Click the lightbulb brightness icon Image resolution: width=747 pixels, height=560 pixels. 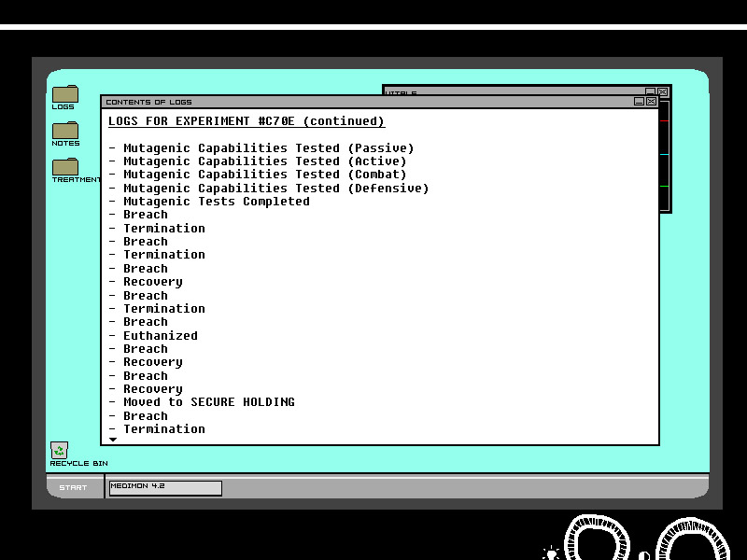[552, 553]
